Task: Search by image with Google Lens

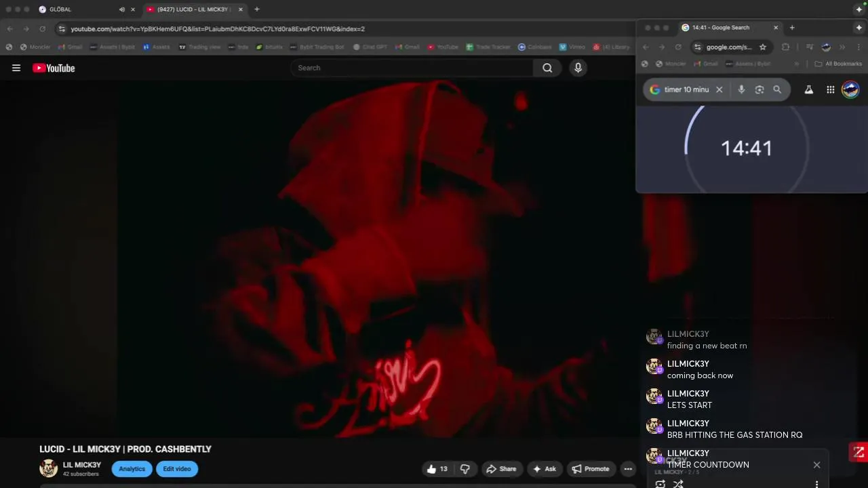Action: point(759,89)
